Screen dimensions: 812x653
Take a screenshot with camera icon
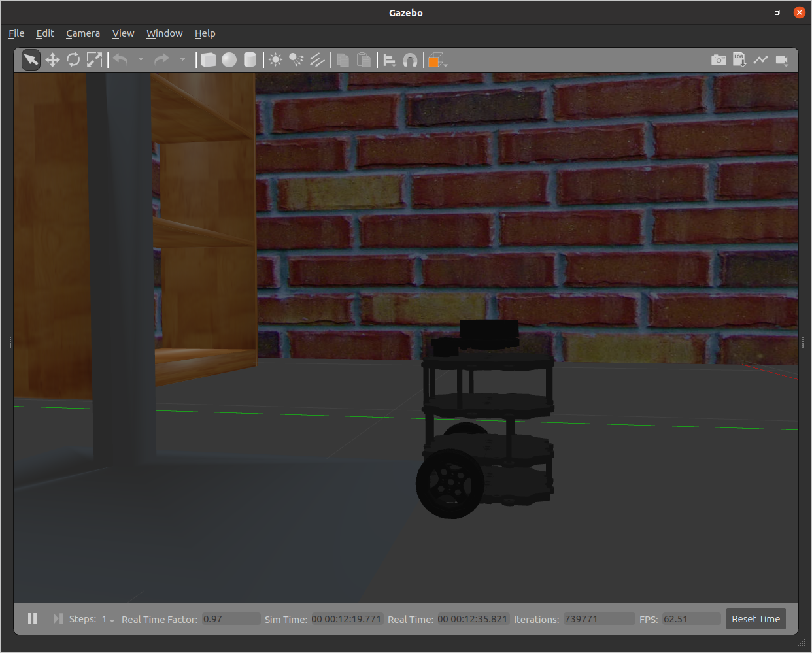coord(719,60)
